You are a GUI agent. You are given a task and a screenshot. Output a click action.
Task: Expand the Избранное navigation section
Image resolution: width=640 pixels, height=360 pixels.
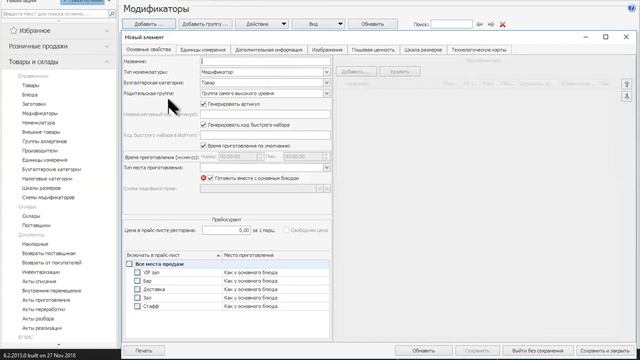107,31
